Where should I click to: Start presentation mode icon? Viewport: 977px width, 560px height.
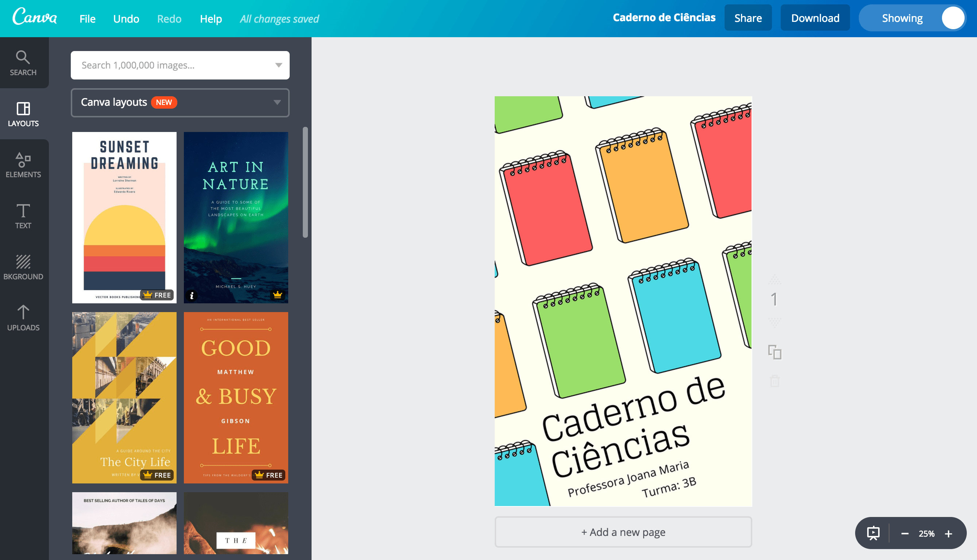[873, 533]
